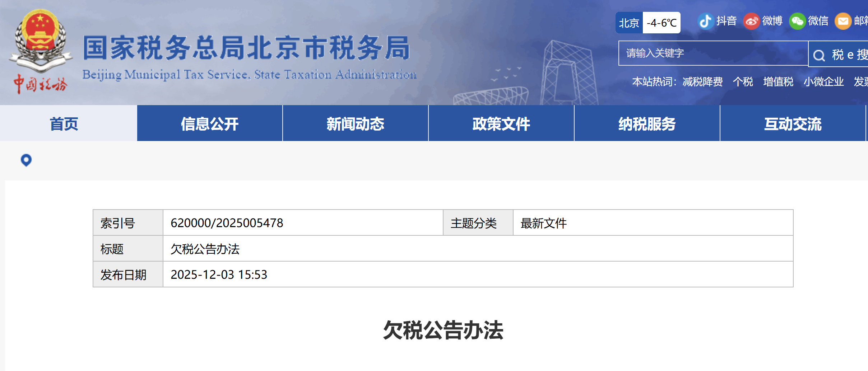Switch to the 首页 tab
Screen dimensions: 868x371
point(64,123)
